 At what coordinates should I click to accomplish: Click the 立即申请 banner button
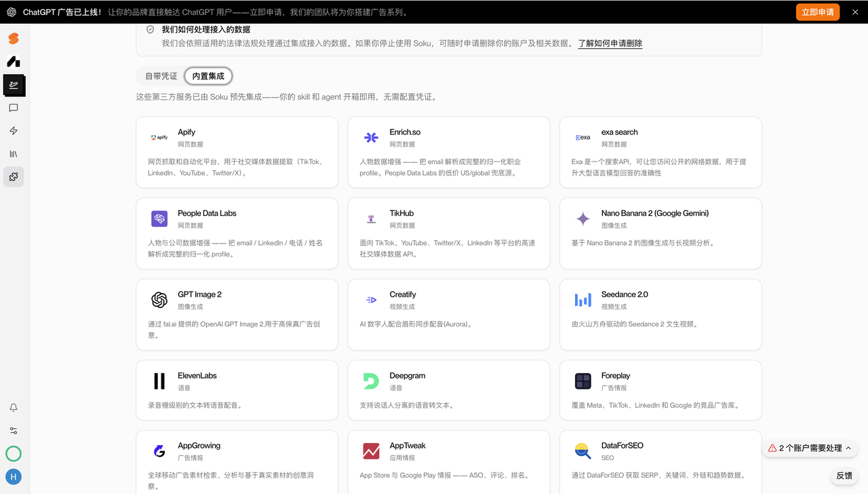(x=818, y=12)
